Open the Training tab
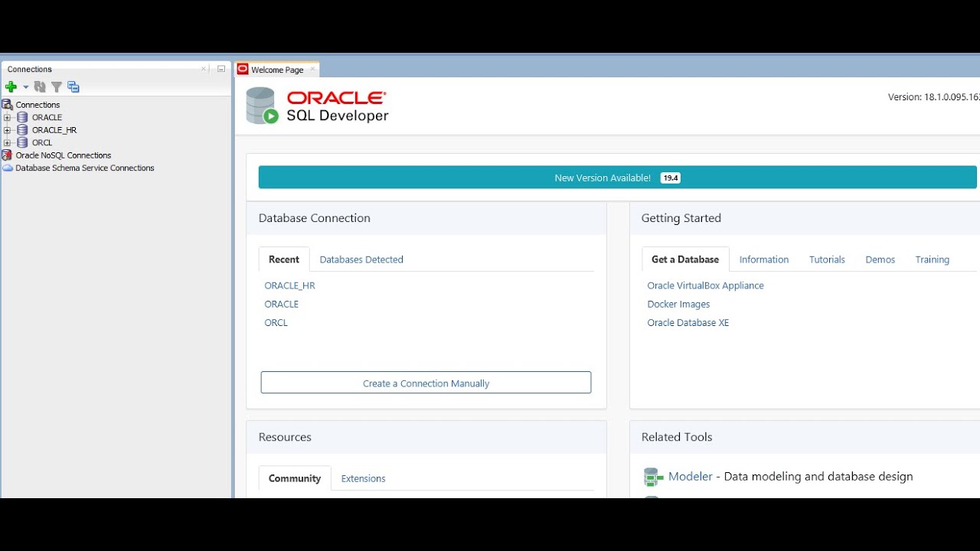The image size is (980, 551). [933, 259]
